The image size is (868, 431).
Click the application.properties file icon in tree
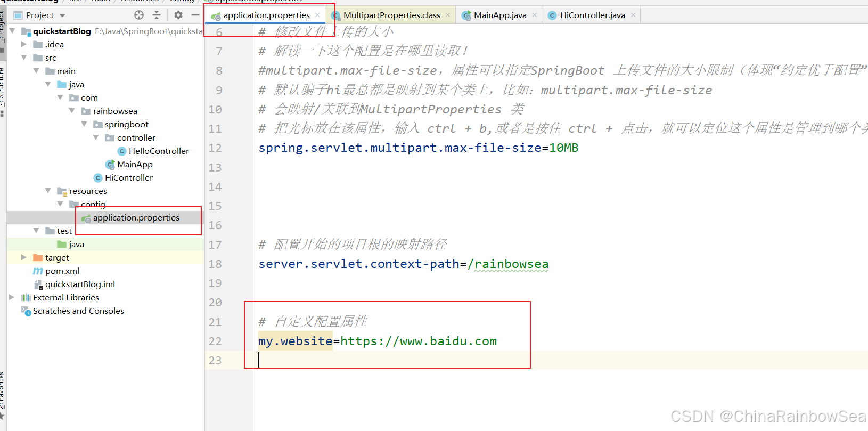click(x=86, y=218)
